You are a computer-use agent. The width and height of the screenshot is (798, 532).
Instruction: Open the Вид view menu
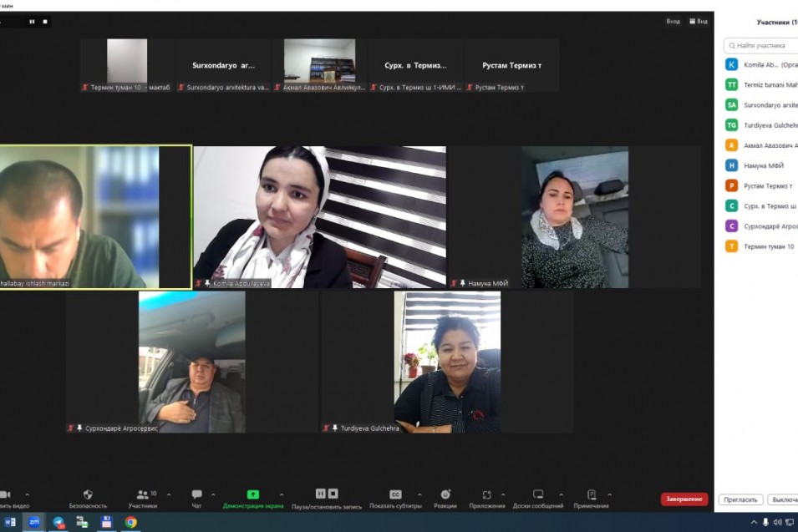[x=699, y=22]
